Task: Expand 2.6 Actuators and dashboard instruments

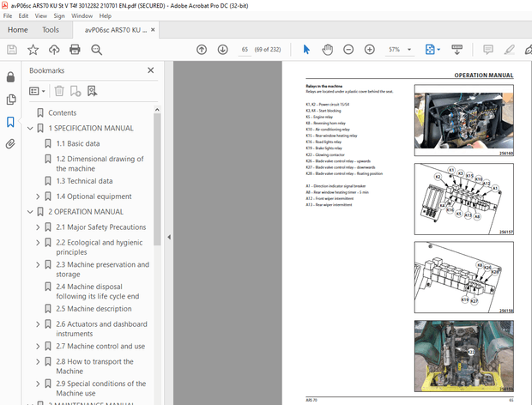Action: [x=38, y=324]
